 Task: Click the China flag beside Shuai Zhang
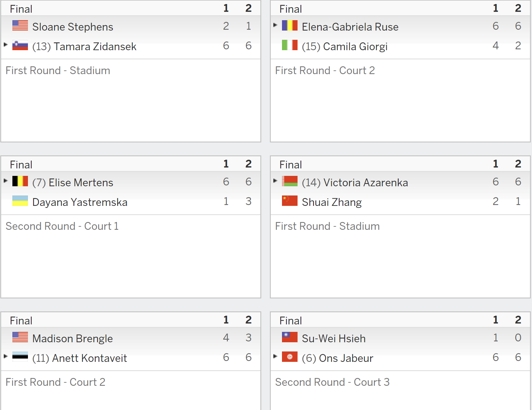(x=290, y=201)
